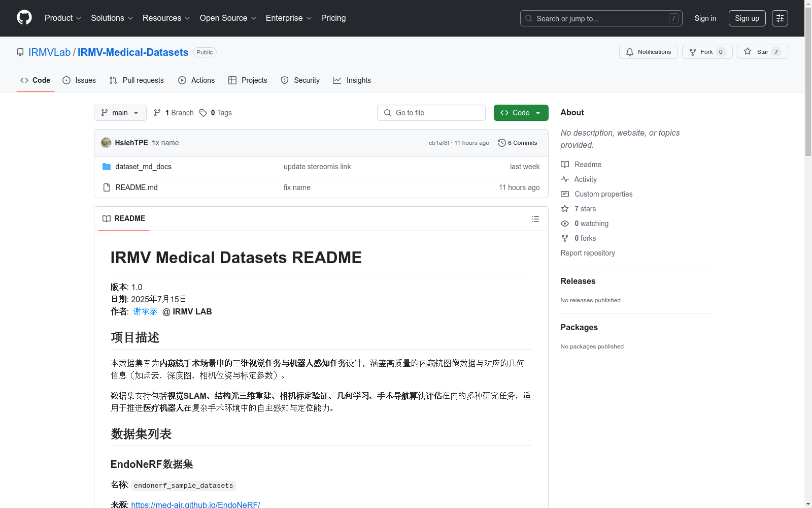The height and width of the screenshot is (508, 812).
Task: Click the README outline list icon
Action: click(535, 219)
